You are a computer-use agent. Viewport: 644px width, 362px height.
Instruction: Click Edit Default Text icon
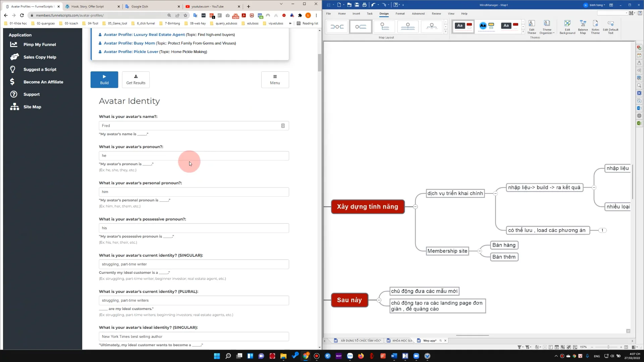pyautogui.click(x=610, y=27)
